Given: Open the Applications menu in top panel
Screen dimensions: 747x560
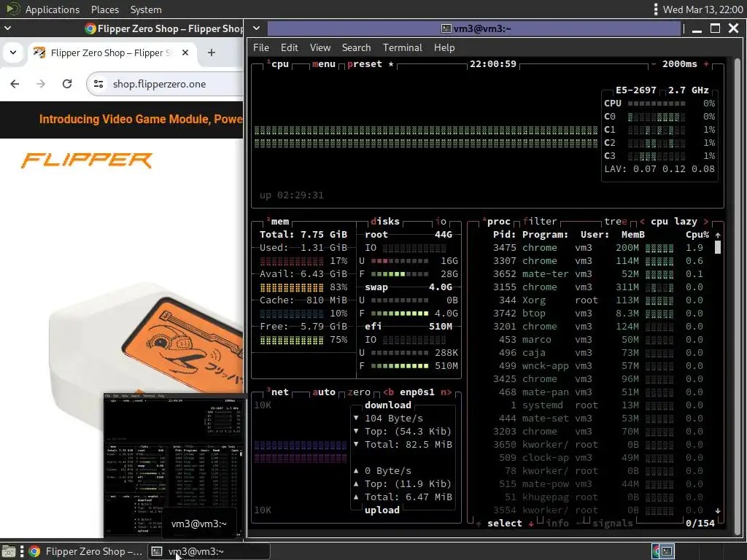Looking at the screenshot, I should pyautogui.click(x=53, y=9).
